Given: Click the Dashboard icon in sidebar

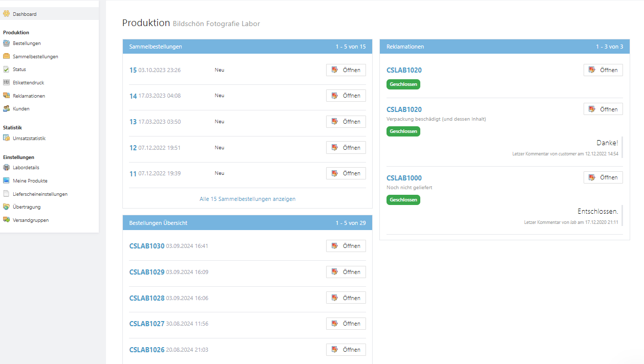Looking at the screenshot, I should tap(6, 14).
